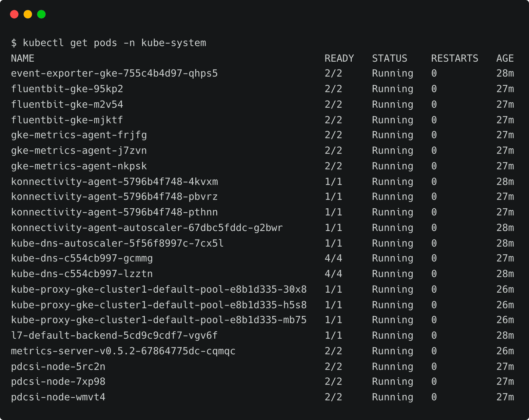Click the kubectl get pods command line

tap(109, 43)
